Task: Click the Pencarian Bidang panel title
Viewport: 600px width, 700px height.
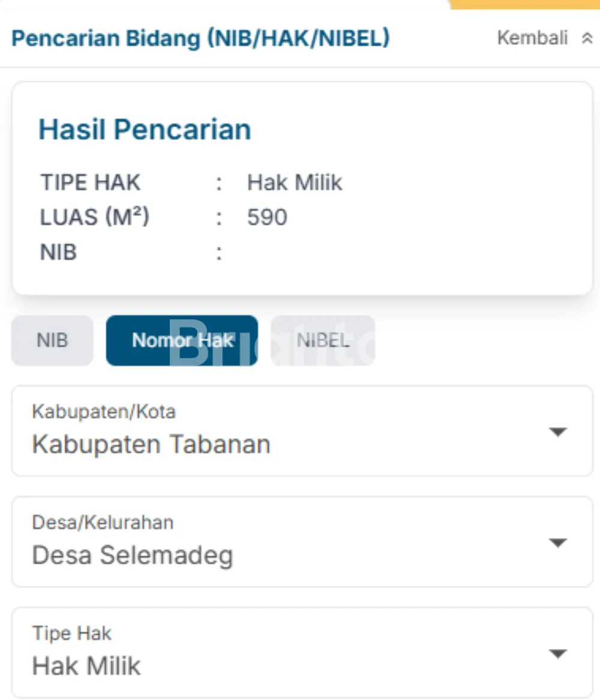Action: click(200, 38)
